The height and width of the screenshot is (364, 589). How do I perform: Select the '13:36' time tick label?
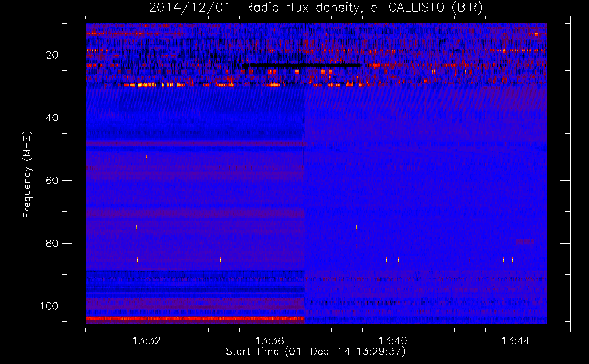(270, 341)
